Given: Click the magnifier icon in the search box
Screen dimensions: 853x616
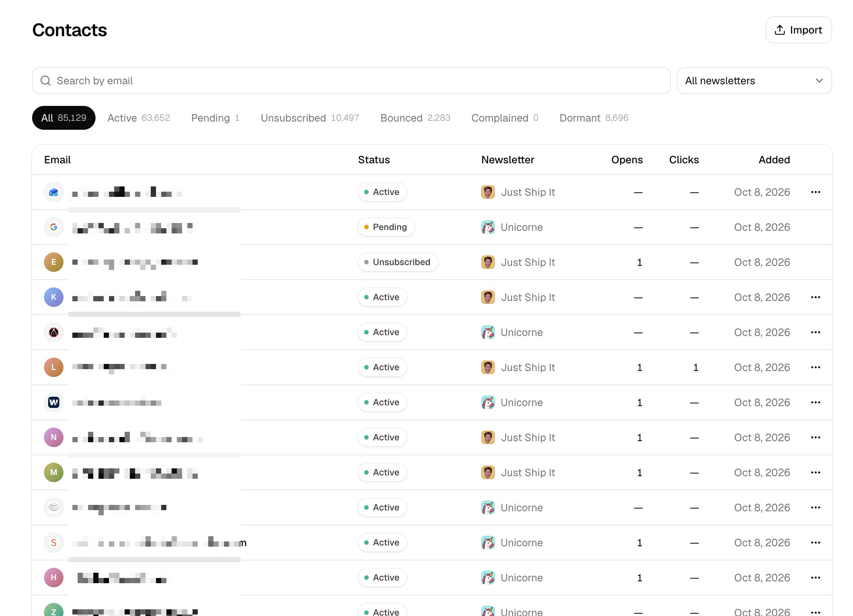Looking at the screenshot, I should (46, 81).
